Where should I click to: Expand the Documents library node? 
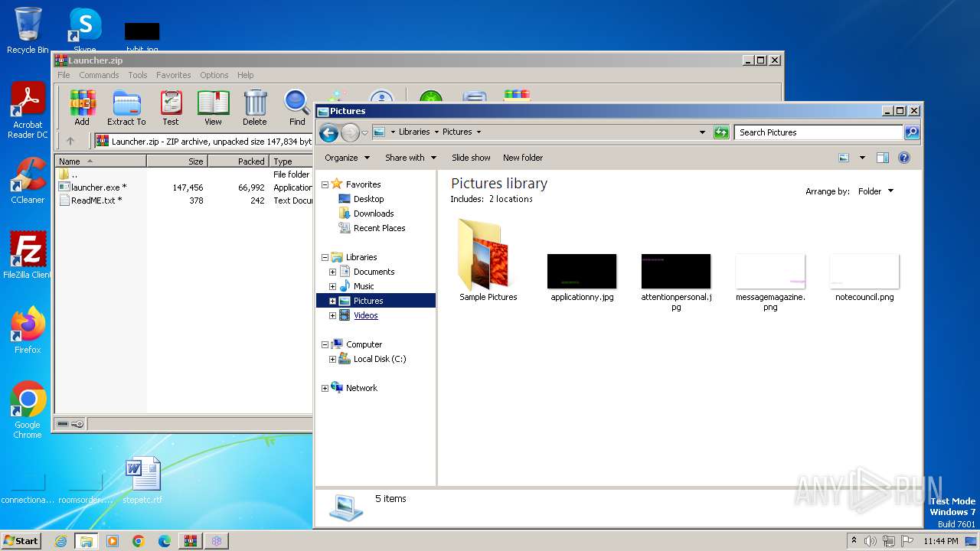coord(332,272)
